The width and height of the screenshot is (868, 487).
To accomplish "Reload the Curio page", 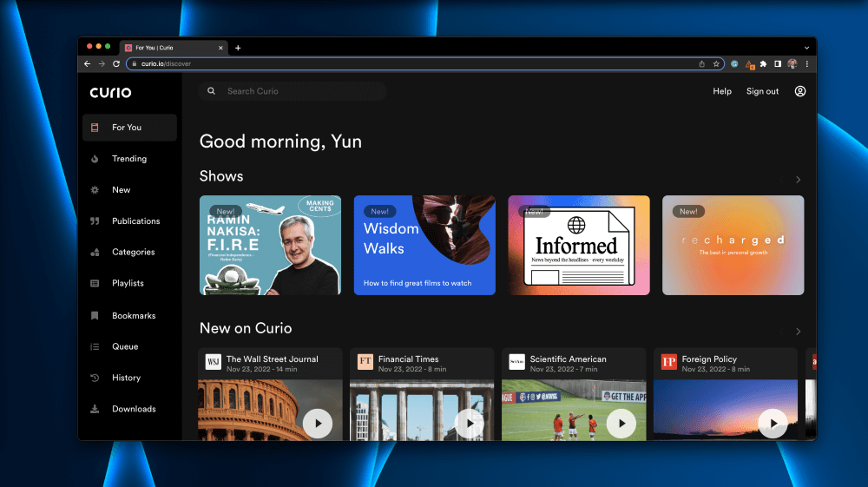I will point(116,63).
